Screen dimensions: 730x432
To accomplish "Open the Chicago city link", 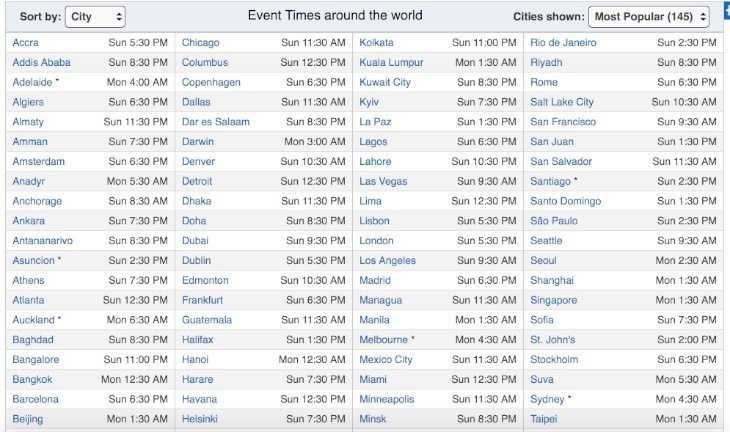I will pyautogui.click(x=201, y=42).
